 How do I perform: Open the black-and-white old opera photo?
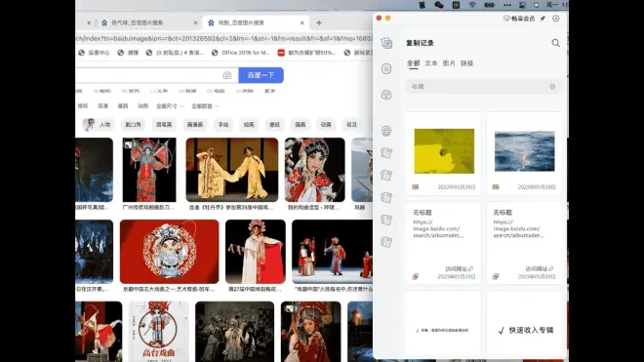[x=234, y=332]
